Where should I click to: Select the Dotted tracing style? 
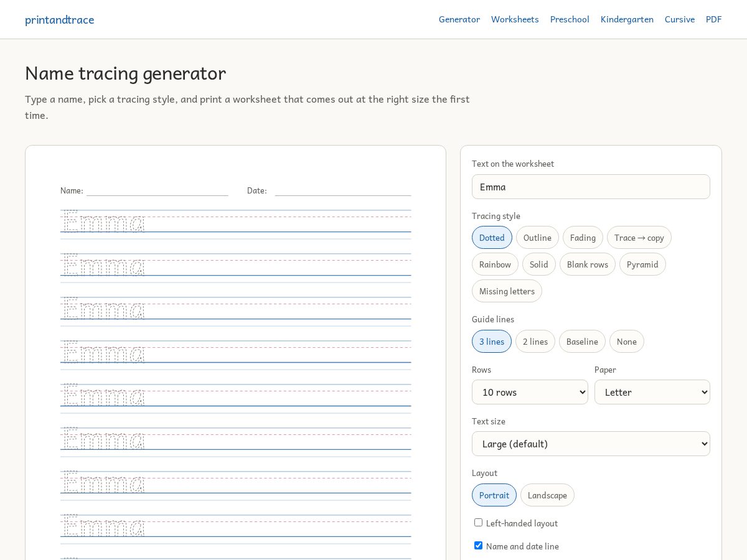(x=492, y=238)
